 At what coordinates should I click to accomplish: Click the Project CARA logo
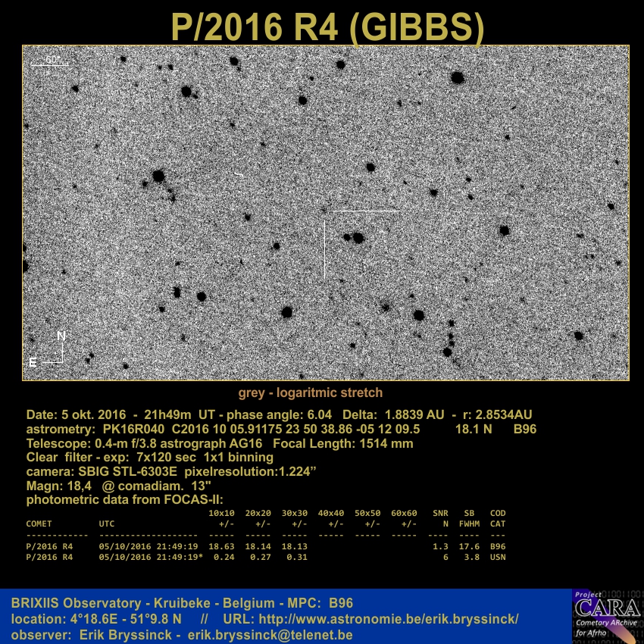pos(607,615)
